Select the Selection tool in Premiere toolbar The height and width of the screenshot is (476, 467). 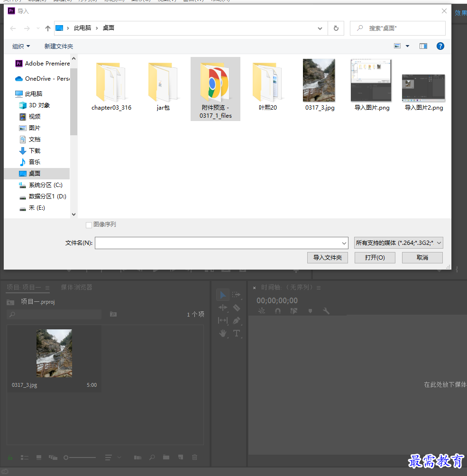(222, 295)
